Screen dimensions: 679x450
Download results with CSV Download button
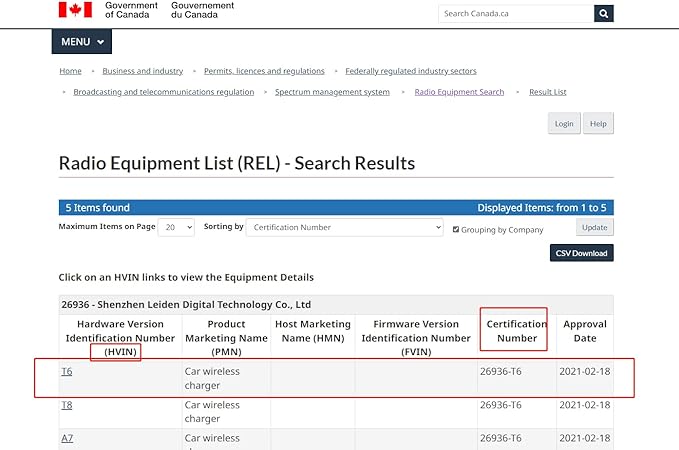click(581, 253)
